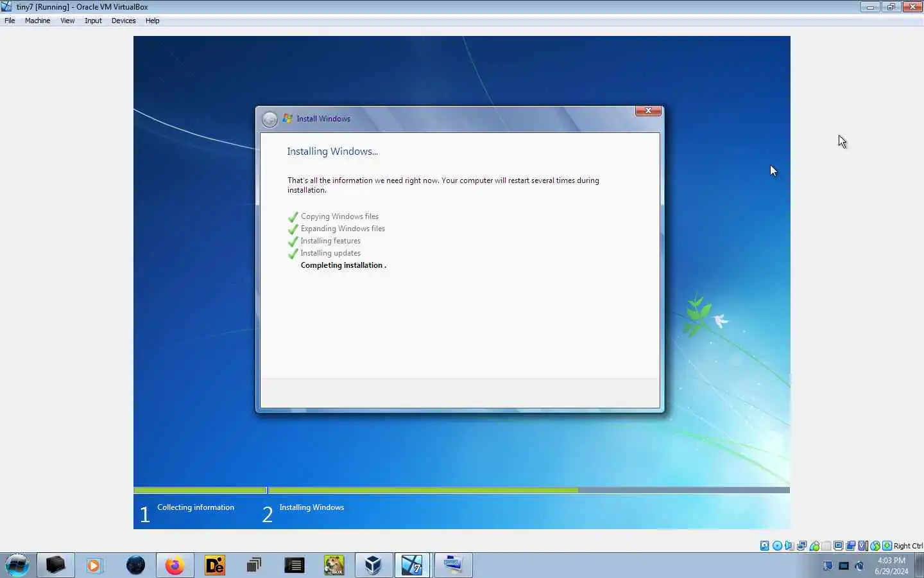Click the display settings status icon
The image size is (924, 578).
[838, 546]
